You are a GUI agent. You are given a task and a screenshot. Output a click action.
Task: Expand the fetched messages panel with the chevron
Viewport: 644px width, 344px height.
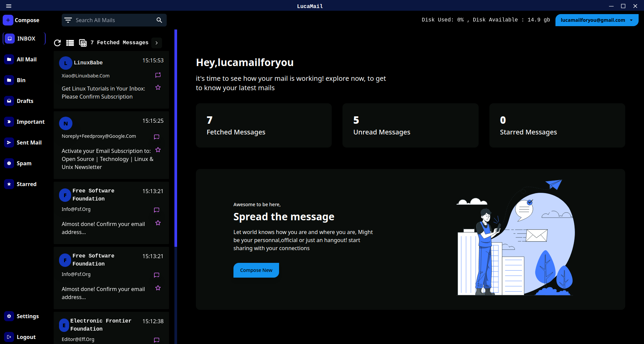point(156,43)
